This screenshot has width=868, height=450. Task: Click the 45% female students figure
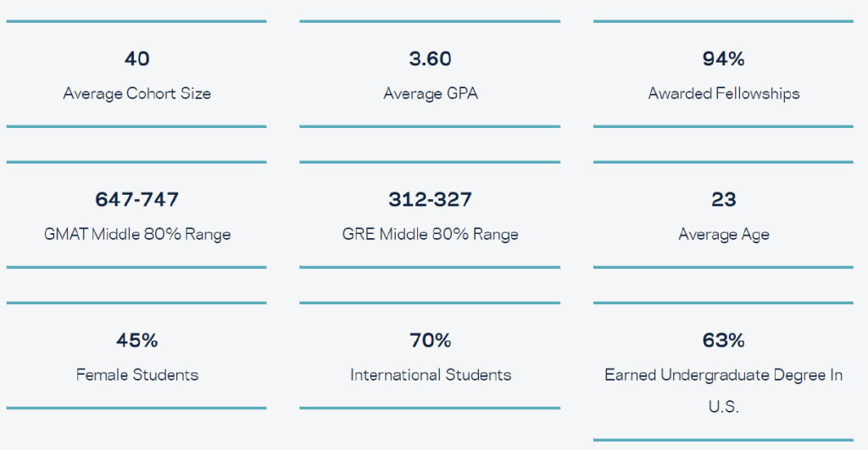coord(136,340)
